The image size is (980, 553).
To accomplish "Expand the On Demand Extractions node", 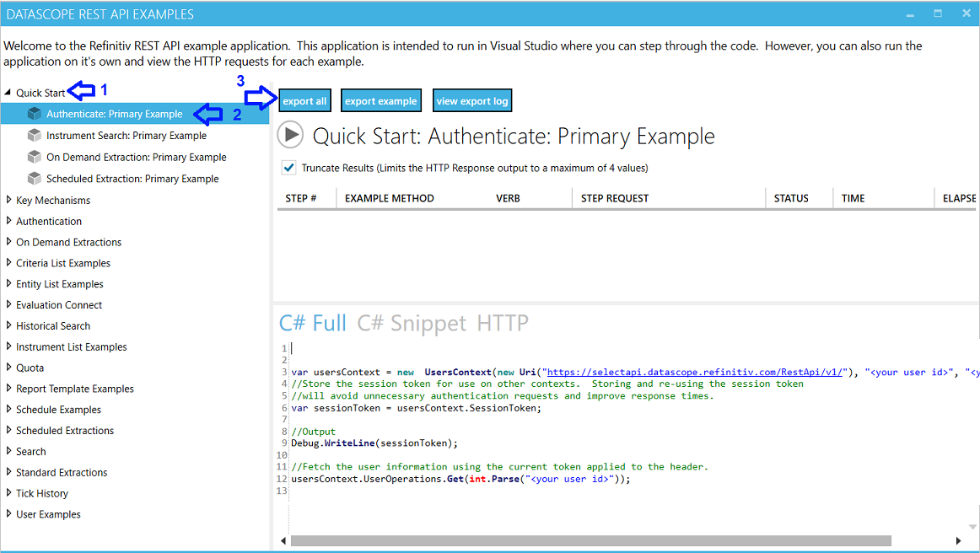I will point(8,242).
